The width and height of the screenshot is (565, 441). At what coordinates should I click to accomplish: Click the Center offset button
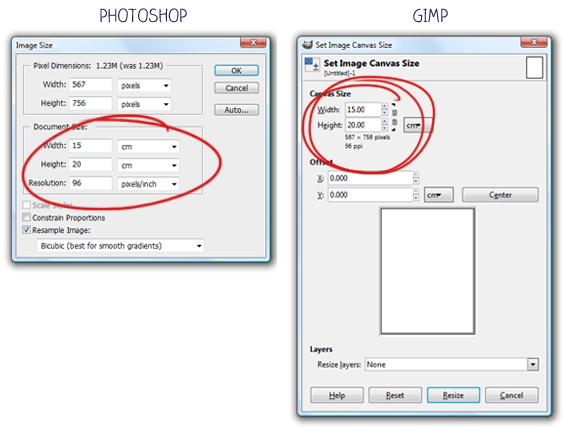pyautogui.click(x=500, y=195)
